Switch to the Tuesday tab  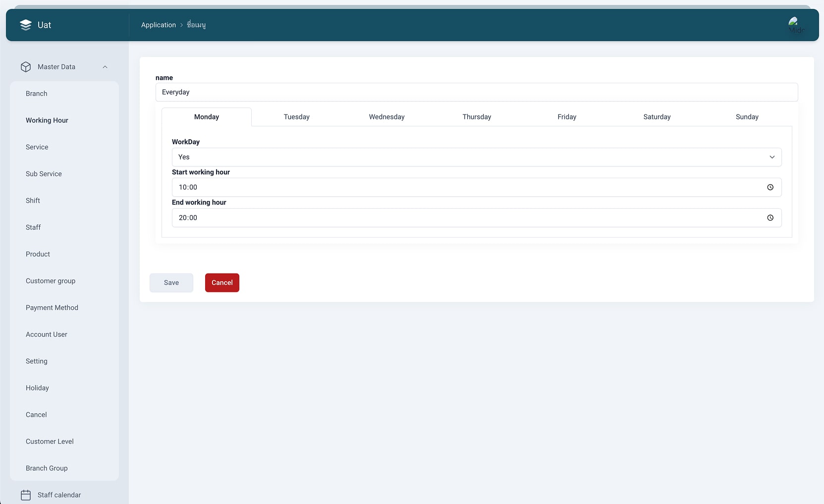point(296,117)
